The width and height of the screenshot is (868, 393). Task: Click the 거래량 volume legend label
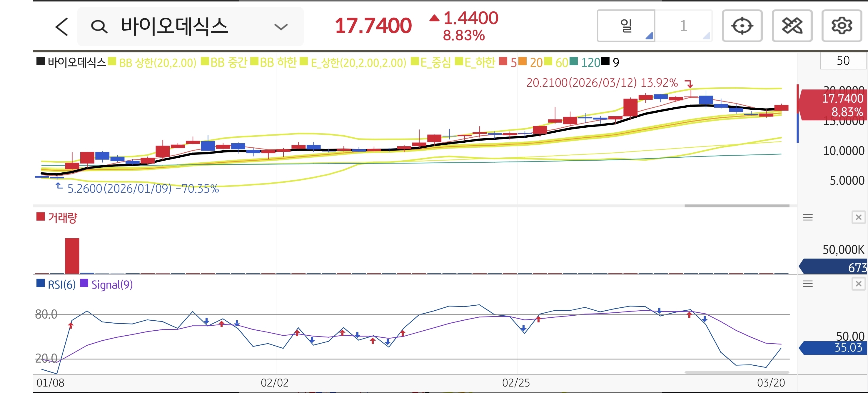tap(62, 218)
